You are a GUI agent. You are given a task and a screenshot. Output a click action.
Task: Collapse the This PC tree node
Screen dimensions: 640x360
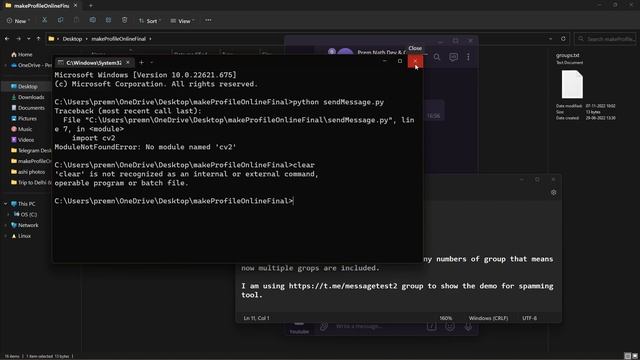[6, 204]
